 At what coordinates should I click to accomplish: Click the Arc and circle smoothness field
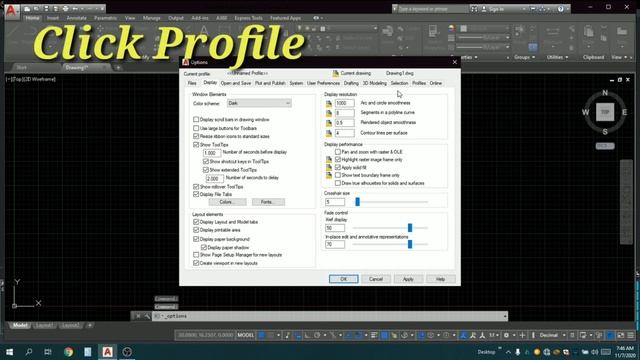click(344, 103)
